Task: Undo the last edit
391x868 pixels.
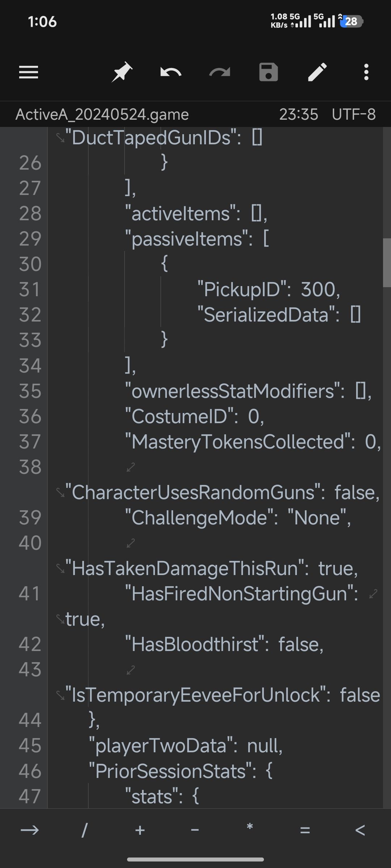Action: (x=171, y=72)
